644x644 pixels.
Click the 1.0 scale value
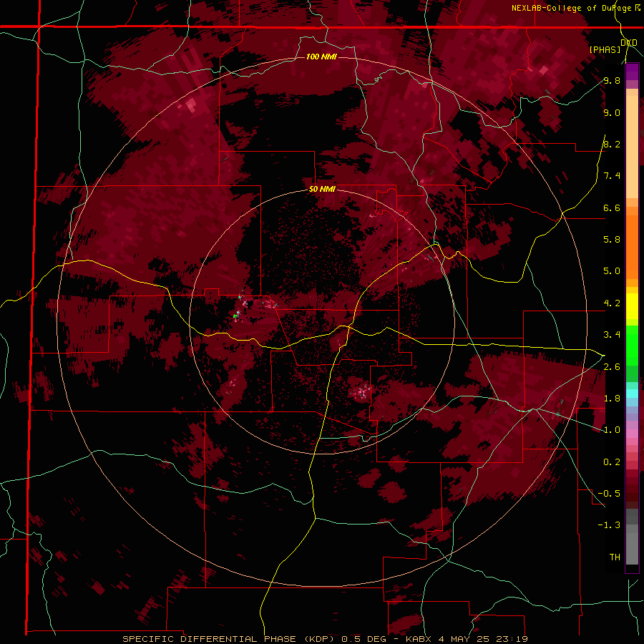[612, 430]
